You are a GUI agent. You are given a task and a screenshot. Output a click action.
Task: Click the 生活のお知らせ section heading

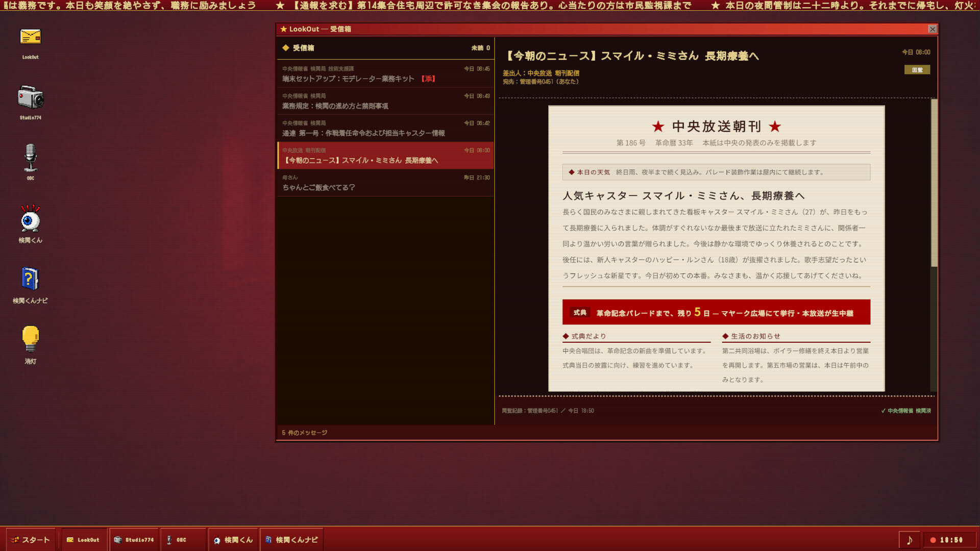(x=751, y=336)
